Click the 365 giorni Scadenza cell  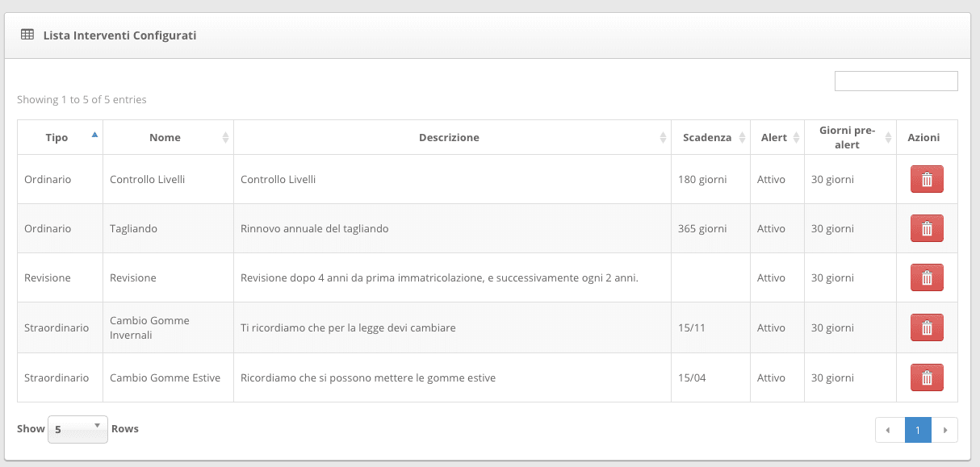[x=702, y=228]
